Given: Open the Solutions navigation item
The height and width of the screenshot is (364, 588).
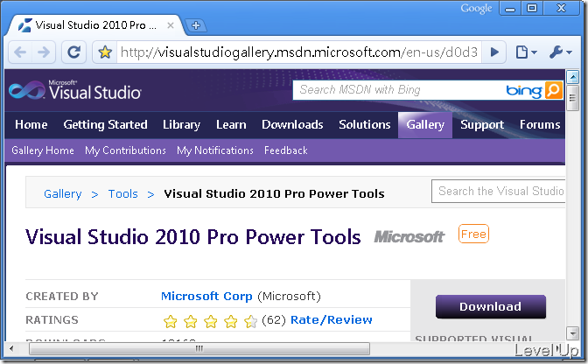Looking at the screenshot, I should coord(365,124).
